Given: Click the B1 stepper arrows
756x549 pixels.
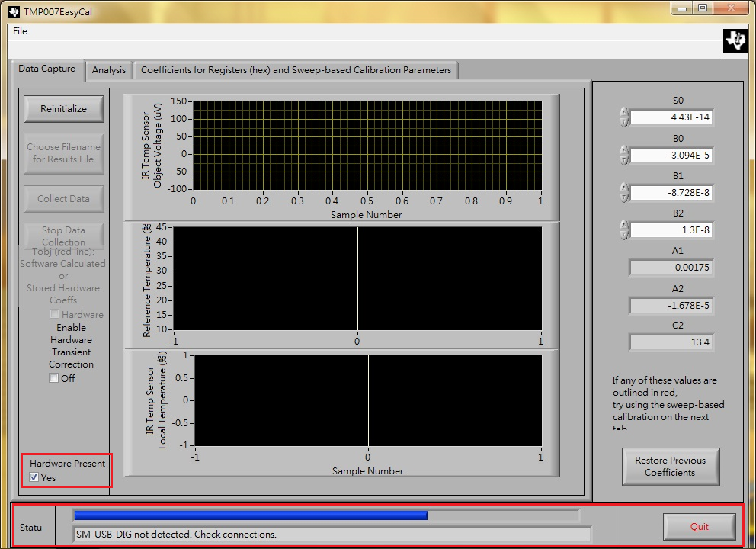Looking at the screenshot, I should [x=624, y=192].
